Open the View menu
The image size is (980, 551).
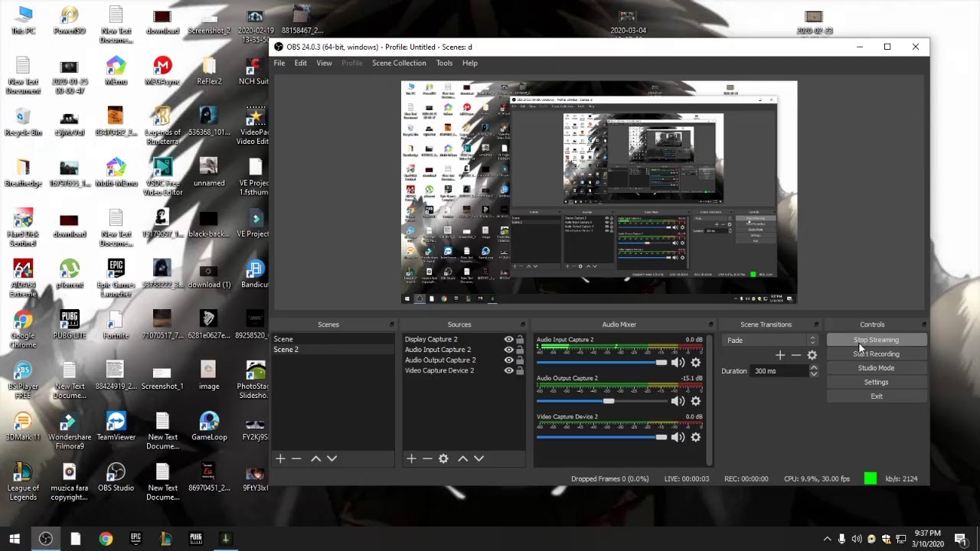324,64
